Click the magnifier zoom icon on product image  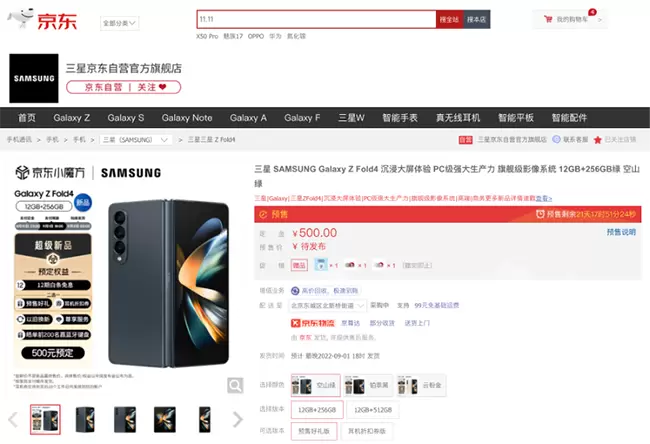[x=235, y=386]
